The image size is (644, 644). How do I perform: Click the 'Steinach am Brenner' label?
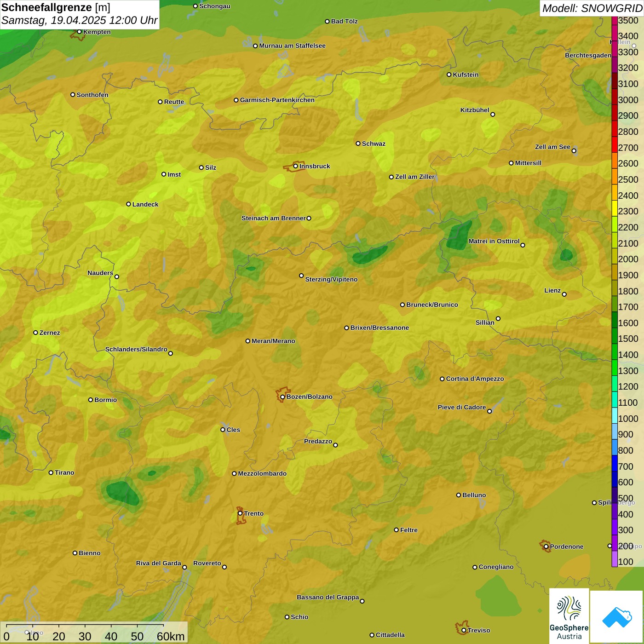click(x=274, y=218)
